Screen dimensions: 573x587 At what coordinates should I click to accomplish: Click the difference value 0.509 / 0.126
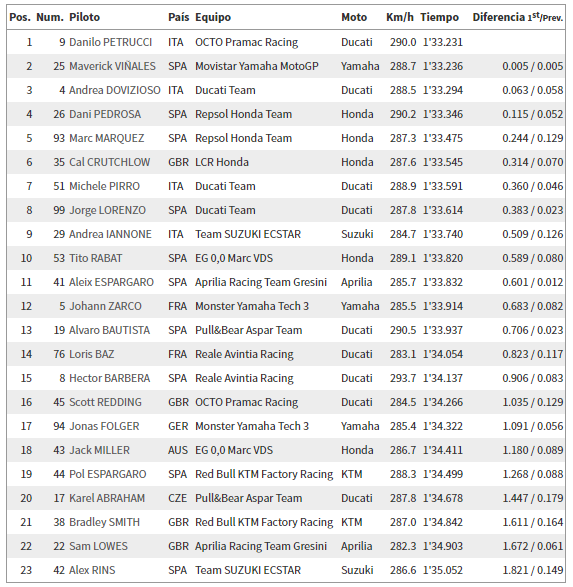533,234
